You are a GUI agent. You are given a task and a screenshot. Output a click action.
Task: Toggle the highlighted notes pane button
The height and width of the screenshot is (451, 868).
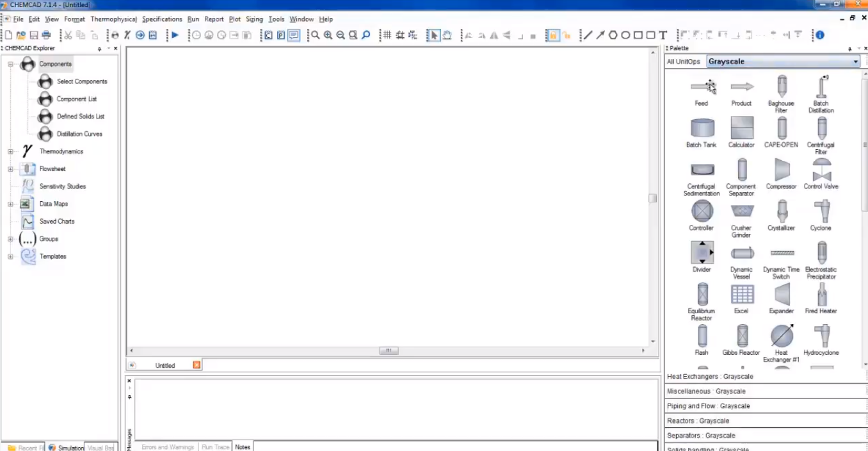click(294, 35)
